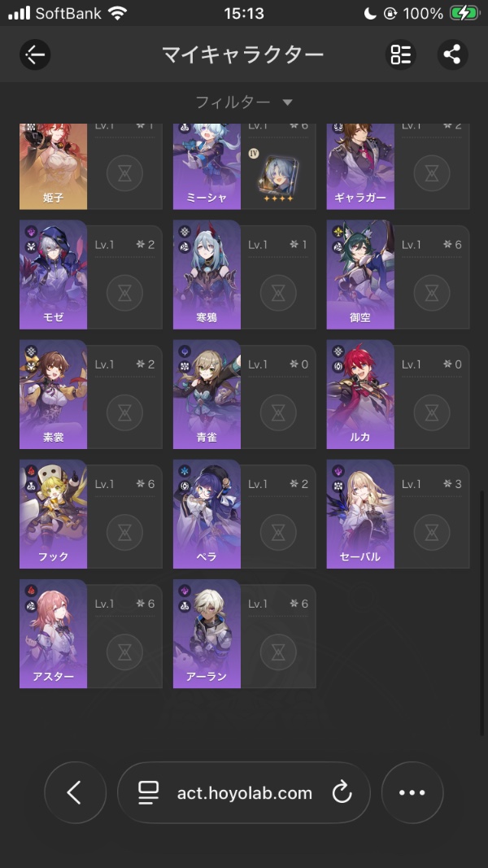The height and width of the screenshot is (868, 488).
Task: Open the アーラン character card
Action: (207, 633)
